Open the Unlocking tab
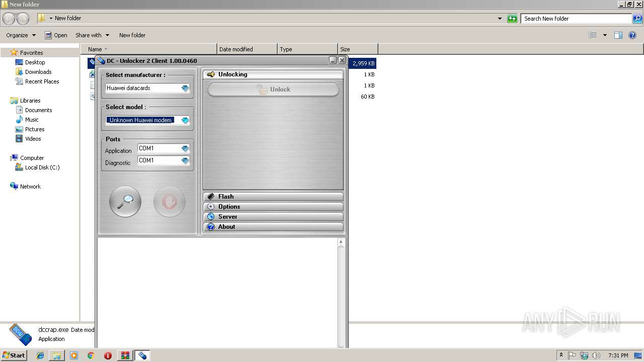644x362 pixels. pyautogui.click(x=273, y=74)
